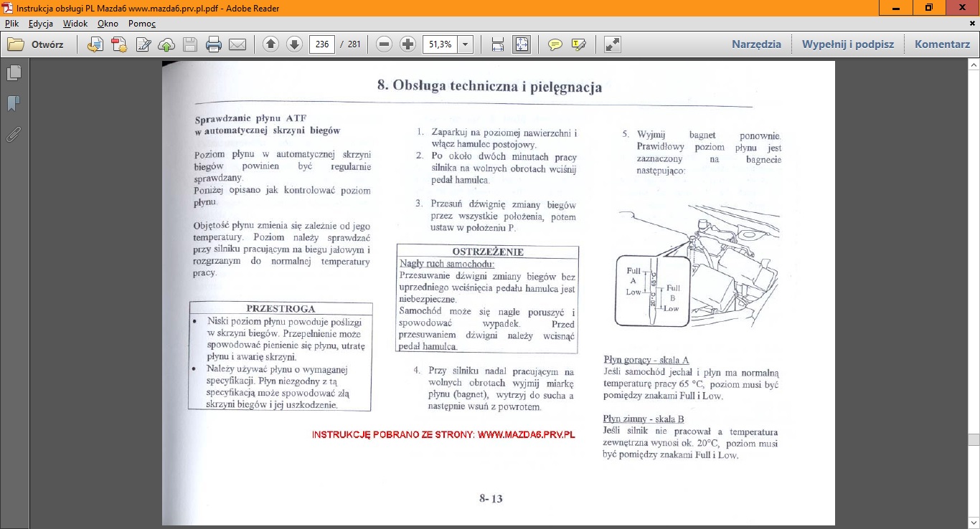Click the dipstick diagram illustration
Viewport: 980px width, 529px height.
pyautogui.click(x=697, y=267)
